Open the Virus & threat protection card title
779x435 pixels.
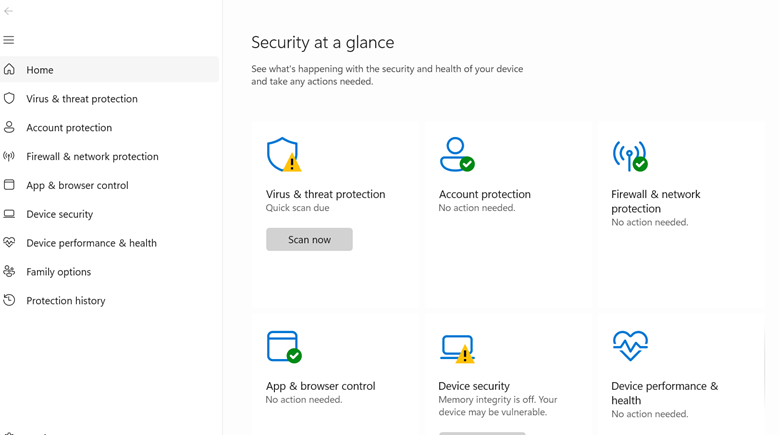325,194
